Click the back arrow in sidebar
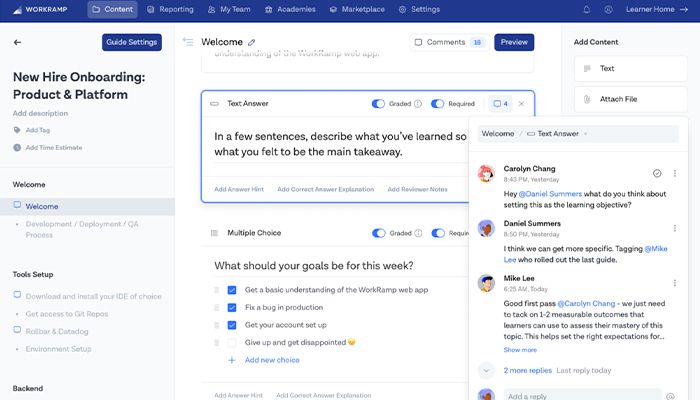The width and height of the screenshot is (700, 400). tap(17, 42)
